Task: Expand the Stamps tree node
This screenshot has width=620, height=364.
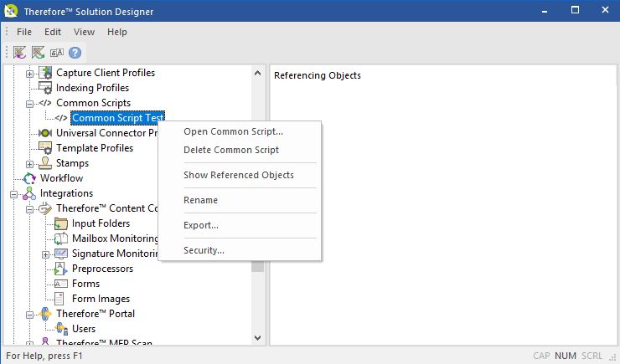Action: 30,163
